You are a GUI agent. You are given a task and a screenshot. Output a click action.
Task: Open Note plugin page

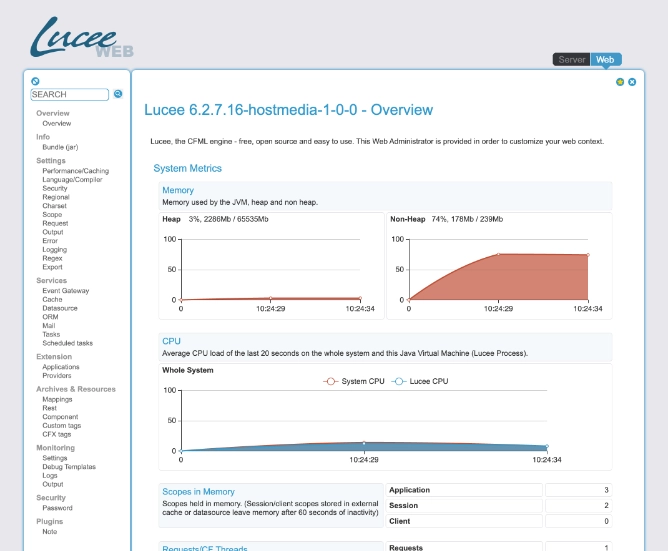coord(49,531)
